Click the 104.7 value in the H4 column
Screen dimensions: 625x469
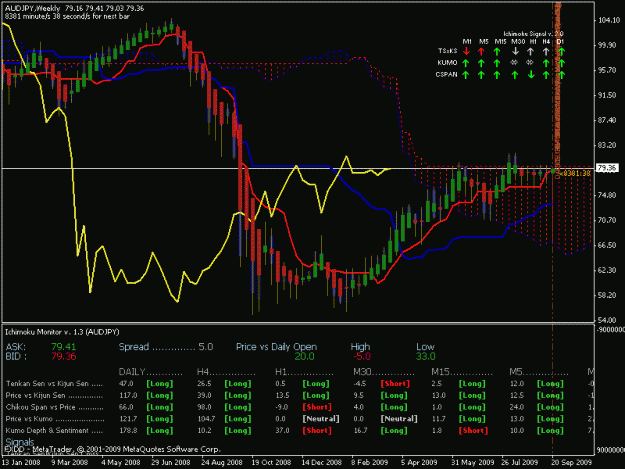206,419
